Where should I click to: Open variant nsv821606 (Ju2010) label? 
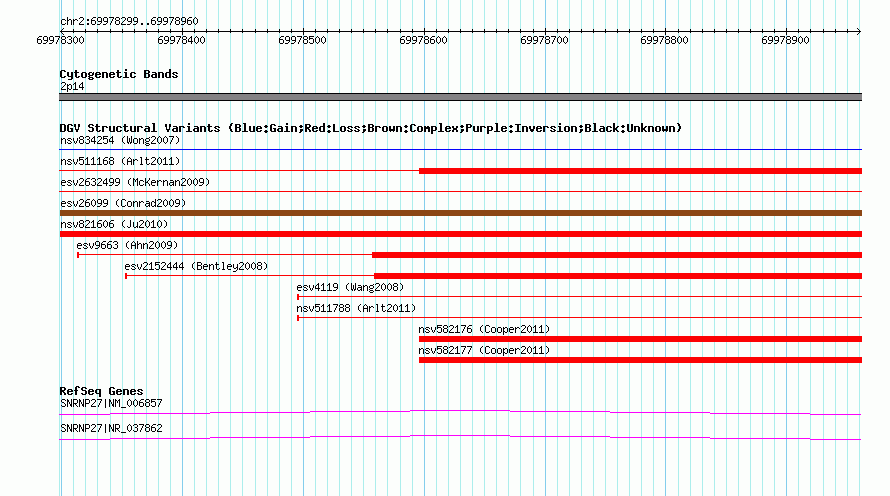coord(114,224)
